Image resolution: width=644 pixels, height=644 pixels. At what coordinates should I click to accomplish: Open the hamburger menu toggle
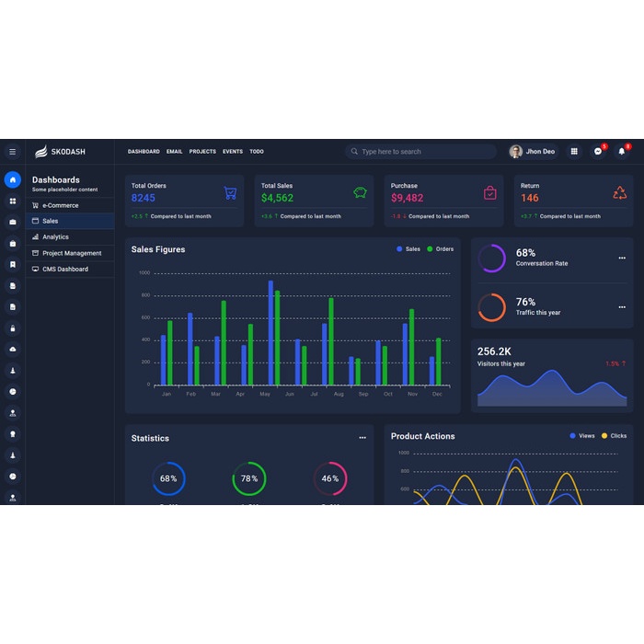(13, 152)
